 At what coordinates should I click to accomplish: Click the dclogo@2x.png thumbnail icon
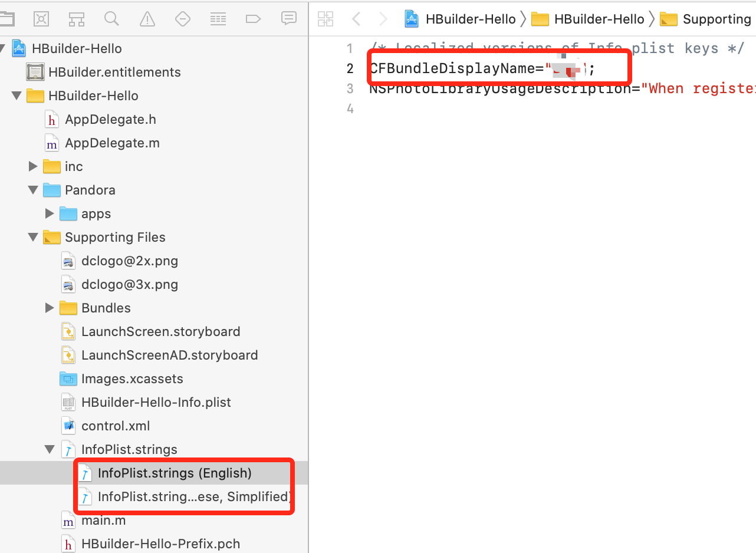coord(68,261)
